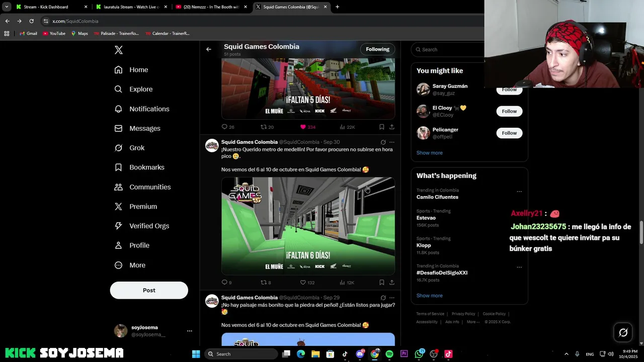The width and height of the screenshot is (644, 362).
Task: Open Saray Guzmán's profile avatar
Action: point(423,89)
